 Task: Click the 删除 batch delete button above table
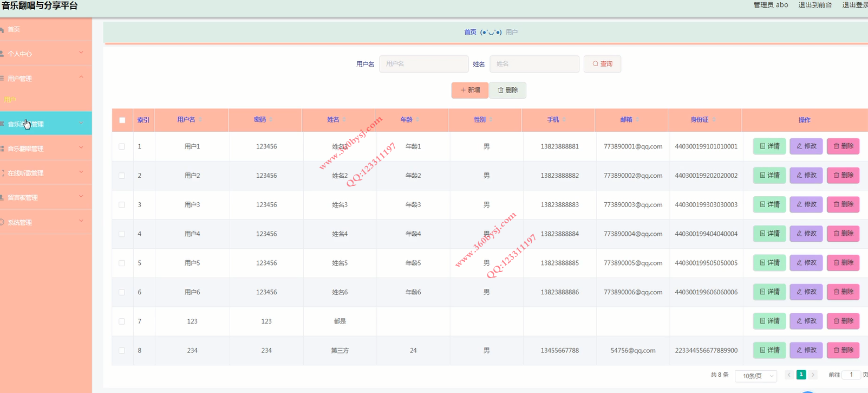click(508, 90)
